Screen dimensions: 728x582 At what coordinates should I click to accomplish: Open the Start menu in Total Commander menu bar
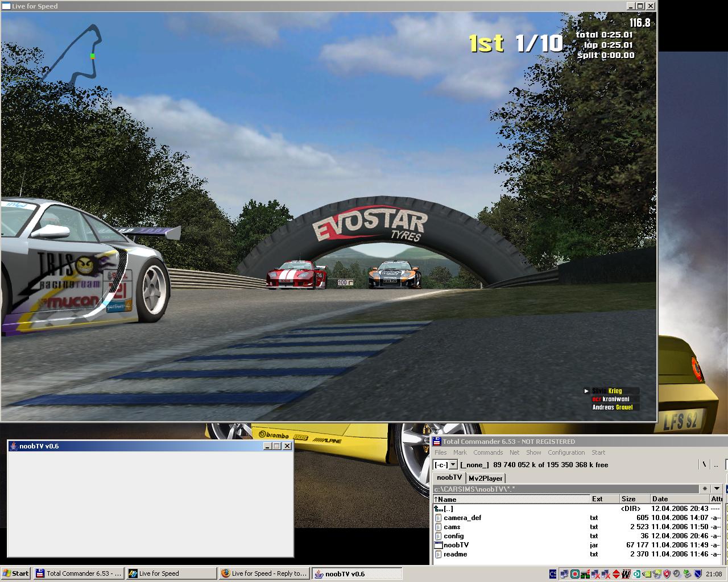pos(598,452)
